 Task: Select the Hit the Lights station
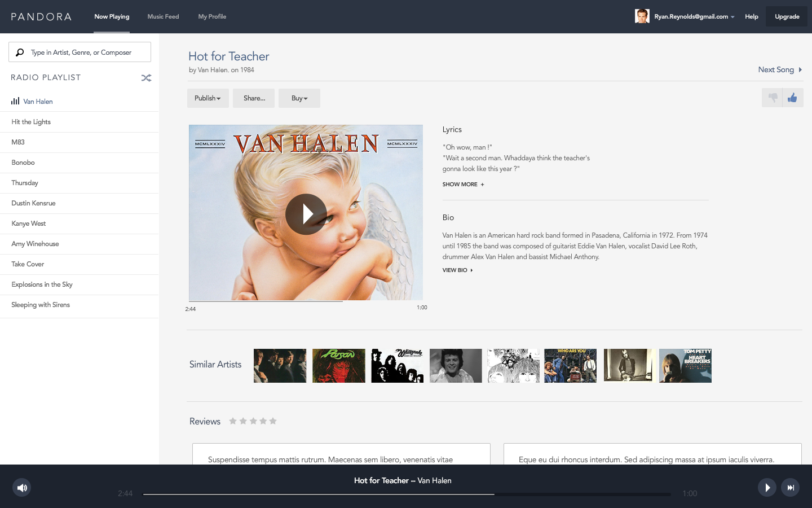point(80,122)
